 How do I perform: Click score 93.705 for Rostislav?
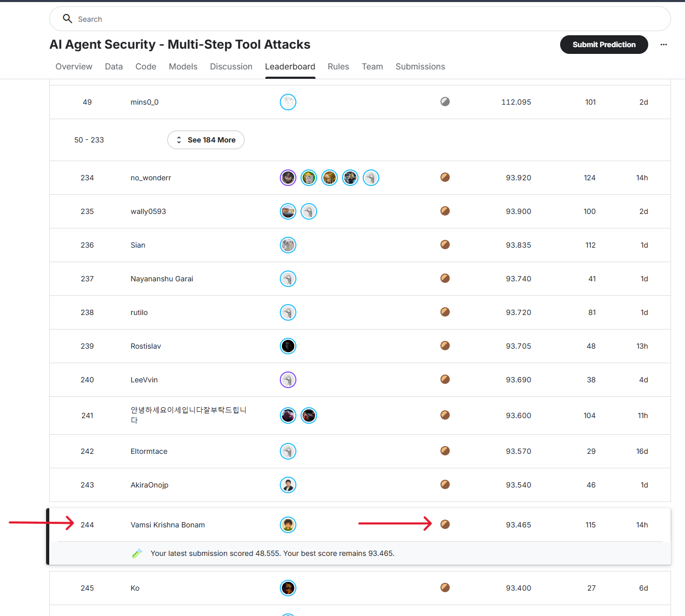tap(519, 346)
